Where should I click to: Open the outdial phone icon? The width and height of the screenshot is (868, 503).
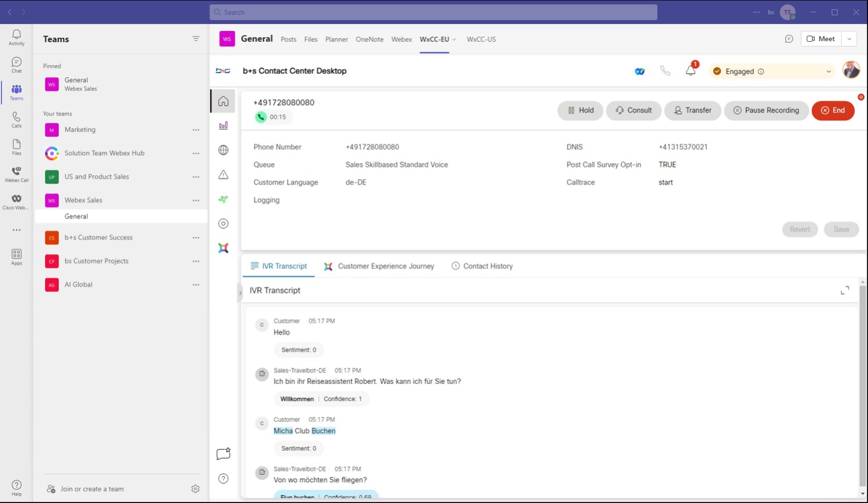(665, 71)
